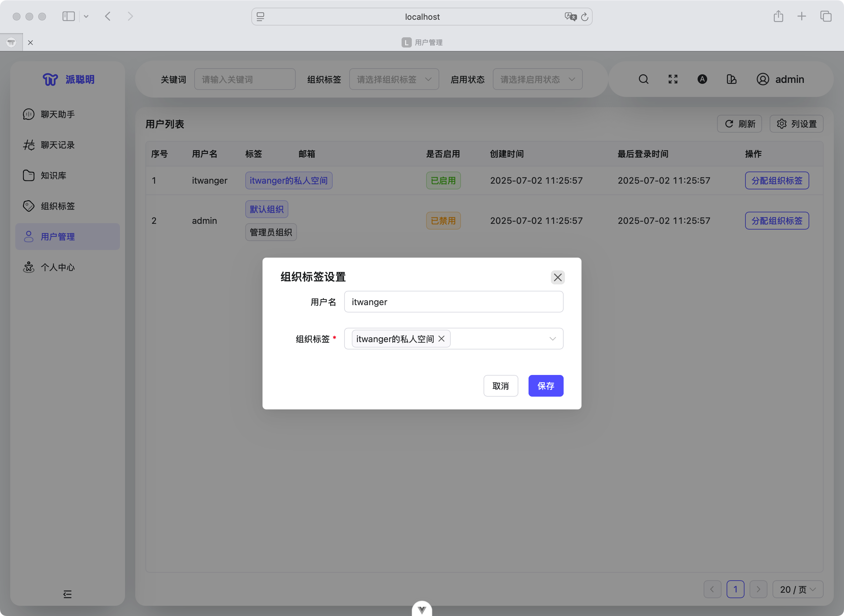This screenshot has width=844, height=616.
Task: Click the 用户名 input field in dialog
Action: click(x=453, y=302)
